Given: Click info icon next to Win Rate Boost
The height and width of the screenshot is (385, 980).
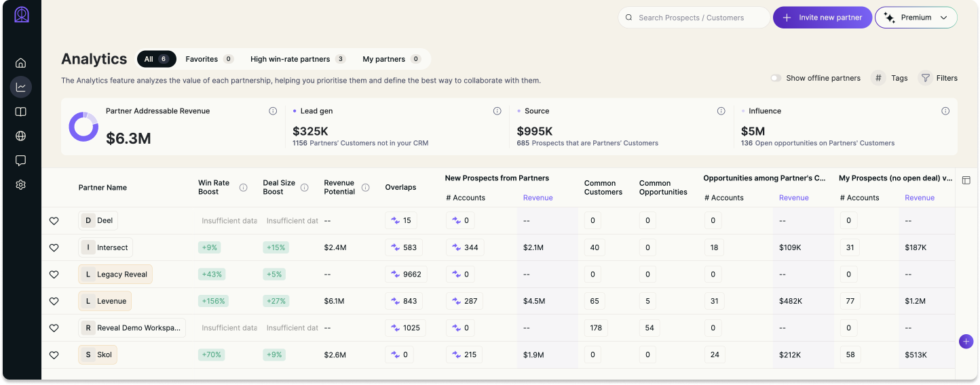Looking at the screenshot, I should [244, 188].
